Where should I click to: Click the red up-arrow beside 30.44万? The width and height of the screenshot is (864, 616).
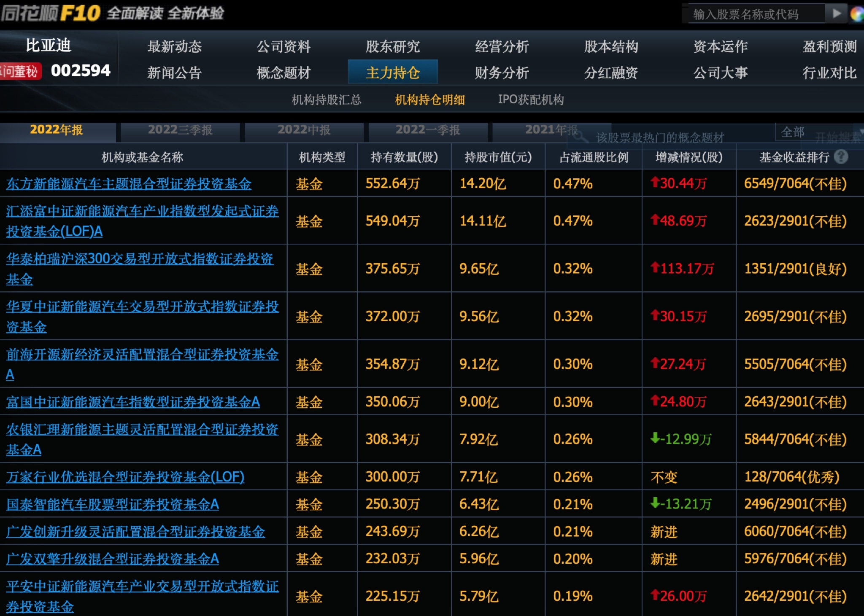pyautogui.click(x=656, y=183)
